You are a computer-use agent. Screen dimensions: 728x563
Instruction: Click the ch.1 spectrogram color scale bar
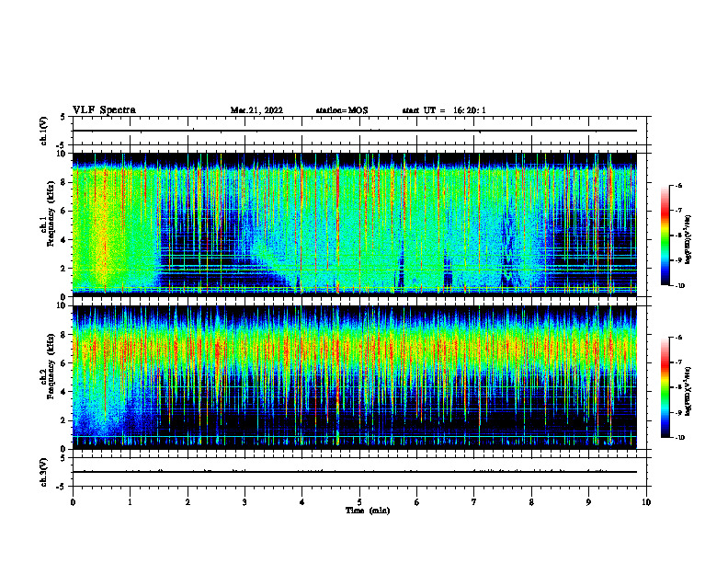(665, 236)
